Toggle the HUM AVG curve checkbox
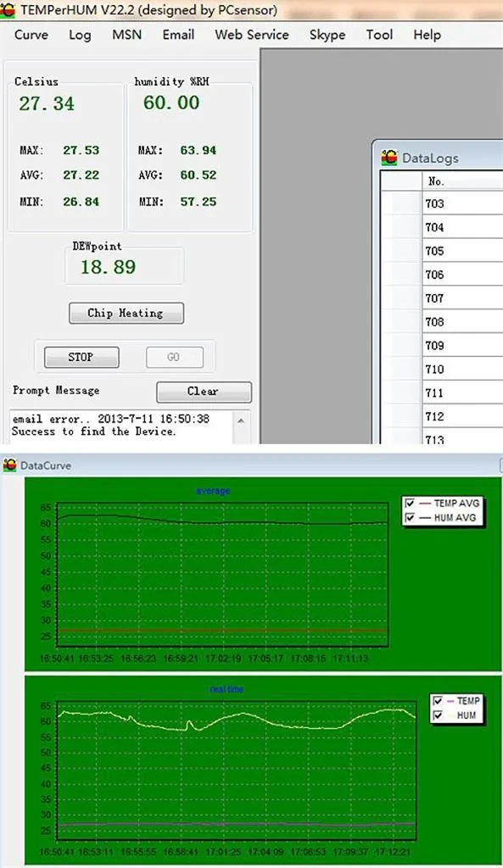Viewport: 503px width, 868px height. [x=410, y=518]
